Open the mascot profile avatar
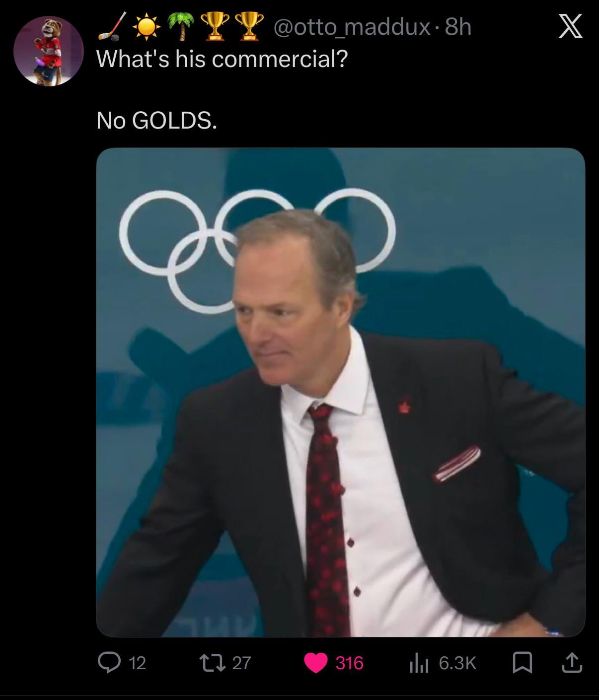Screen dimensions: 599x700 click(48, 51)
